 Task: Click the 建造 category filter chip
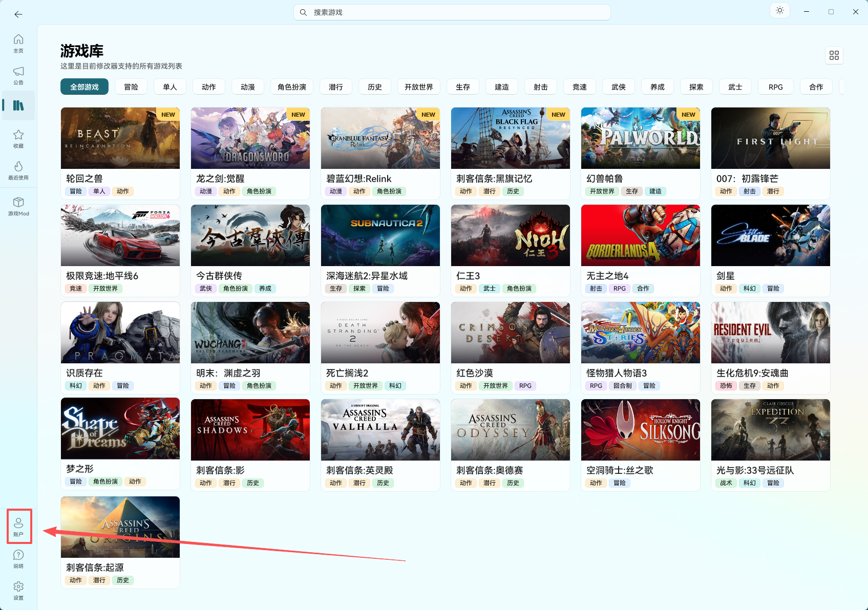pyautogui.click(x=502, y=87)
